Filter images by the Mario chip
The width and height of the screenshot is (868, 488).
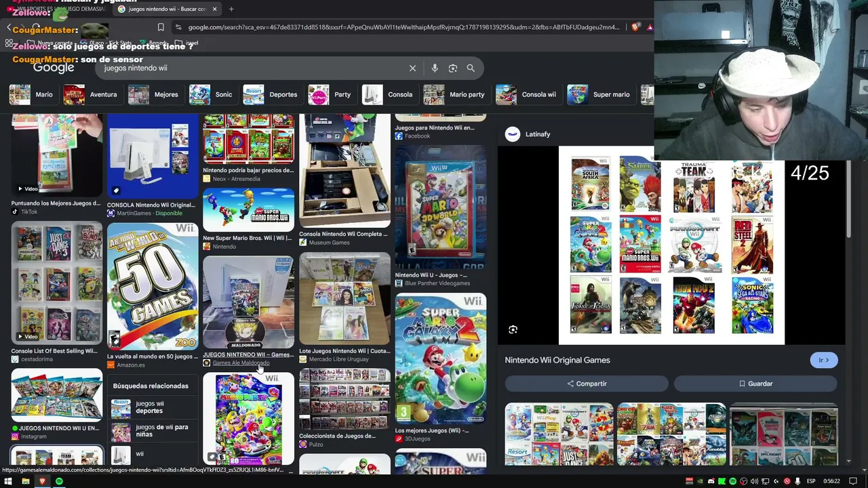pyautogui.click(x=31, y=94)
